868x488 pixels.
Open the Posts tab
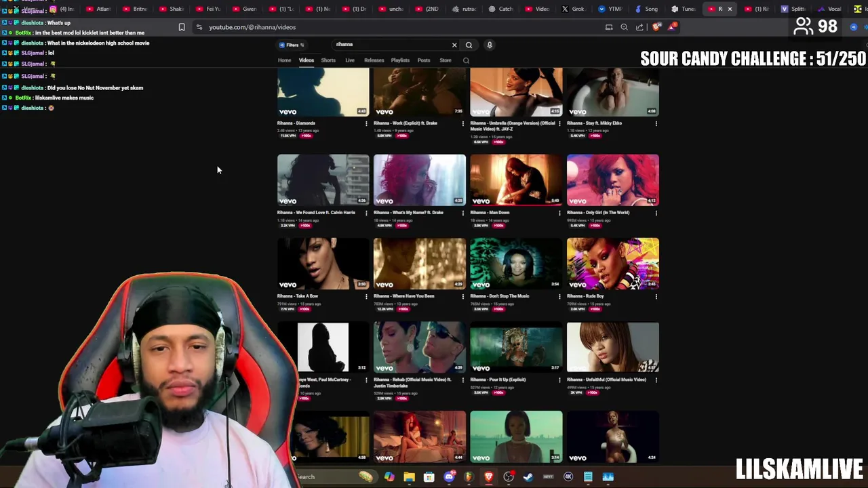(x=424, y=60)
